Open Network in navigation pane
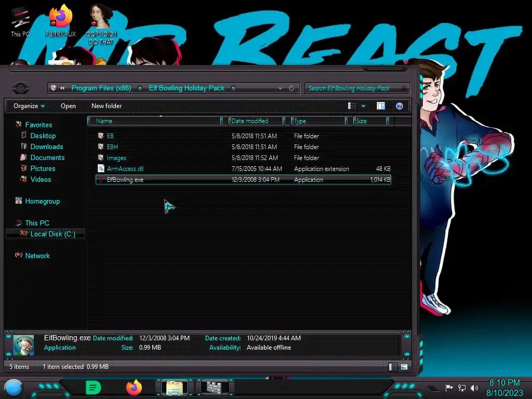The width and height of the screenshot is (532, 399). (37, 256)
